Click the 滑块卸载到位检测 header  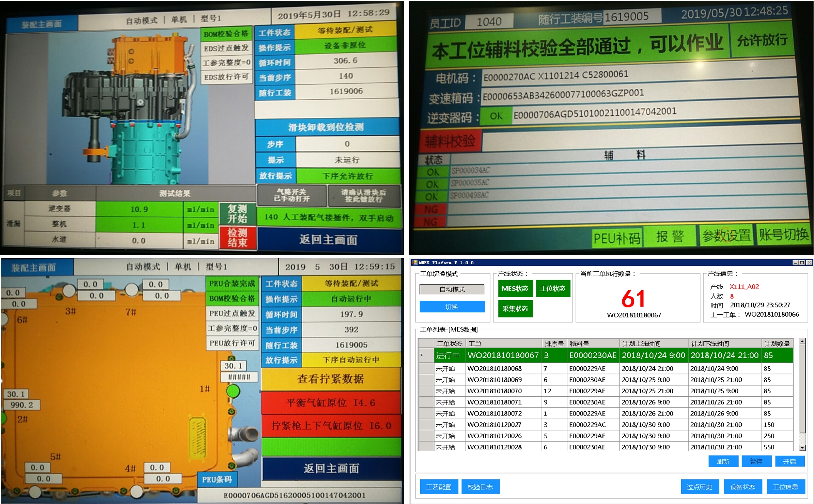point(326,127)
